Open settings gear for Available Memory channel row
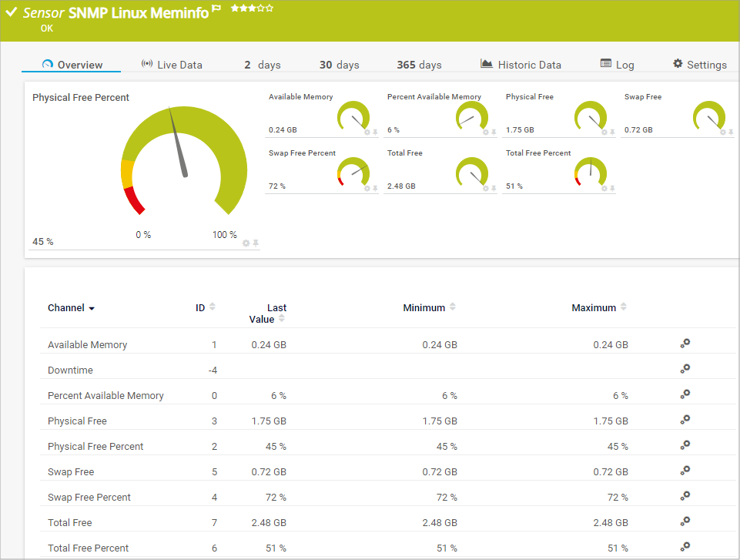The height and width of the screenshot is (560, 740). (685, 344)
